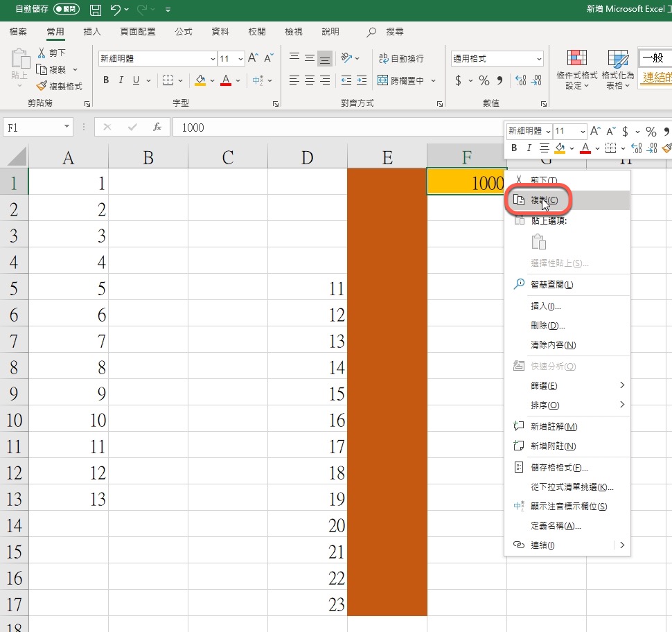This screenshot has width=672, height=632.
Task: Click the insert function fx icon
Action: 157,128
